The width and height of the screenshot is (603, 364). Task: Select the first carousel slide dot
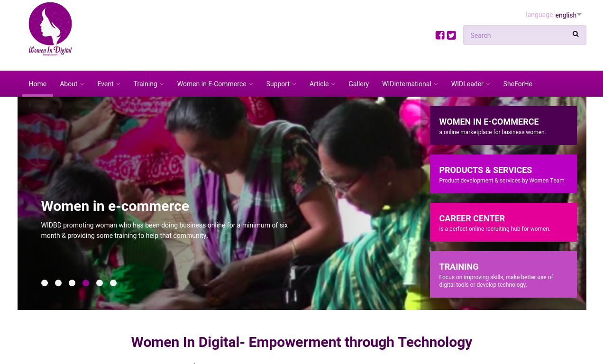45,283
